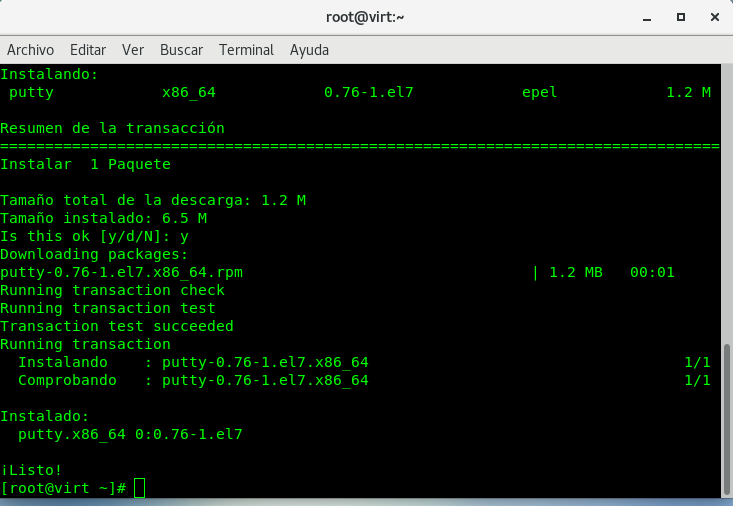The image size is (733, 506).
Task: Click '1/1' on the Comprobando line
Action: [x=697, y=380]
